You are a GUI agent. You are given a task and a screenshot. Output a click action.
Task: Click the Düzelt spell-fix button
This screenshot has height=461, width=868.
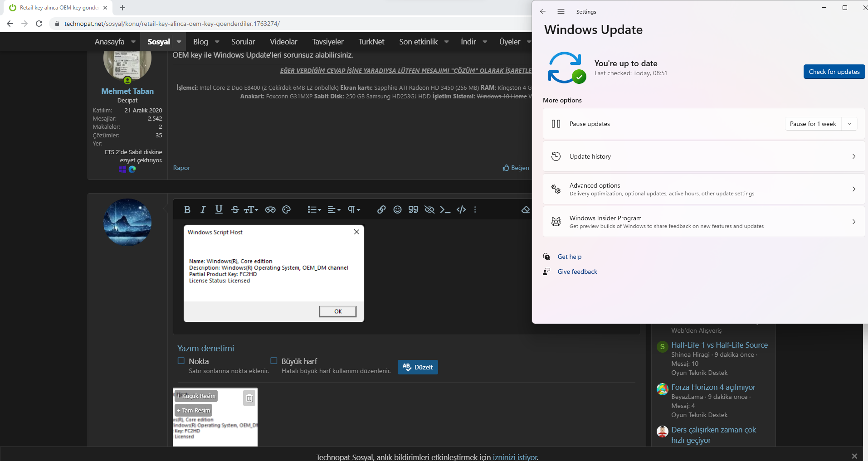[x=418, y=367]
